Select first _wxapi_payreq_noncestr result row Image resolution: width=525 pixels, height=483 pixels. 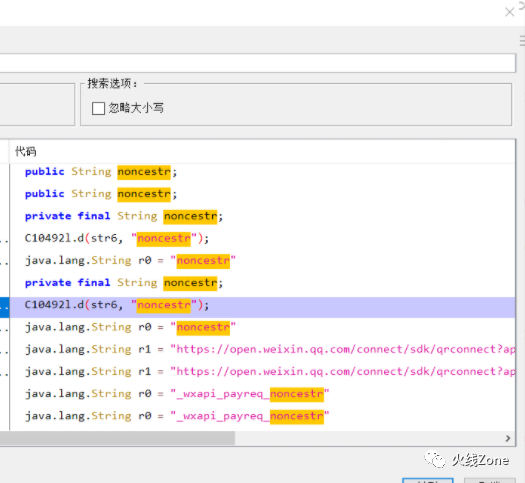click(262, 394)
